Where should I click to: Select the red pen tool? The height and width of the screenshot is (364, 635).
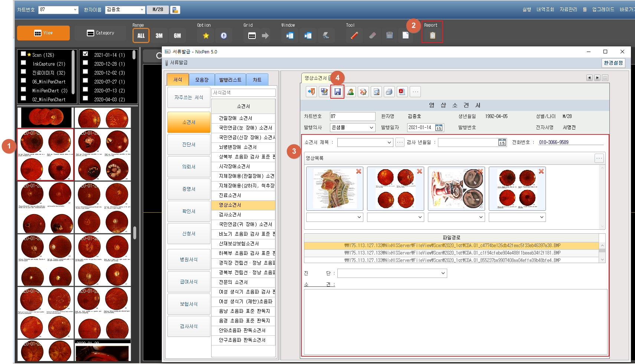pyautogui.click(x=354, y=36)
